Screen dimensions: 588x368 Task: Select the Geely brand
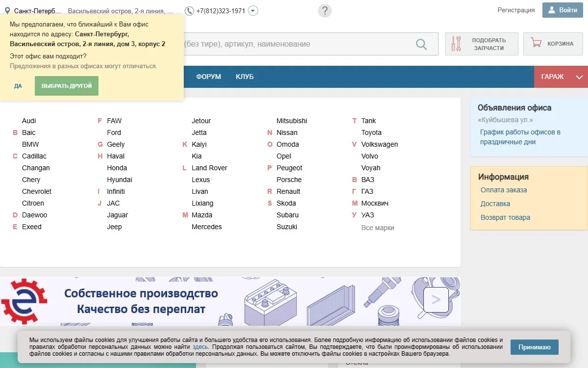(x=116, y=144)
